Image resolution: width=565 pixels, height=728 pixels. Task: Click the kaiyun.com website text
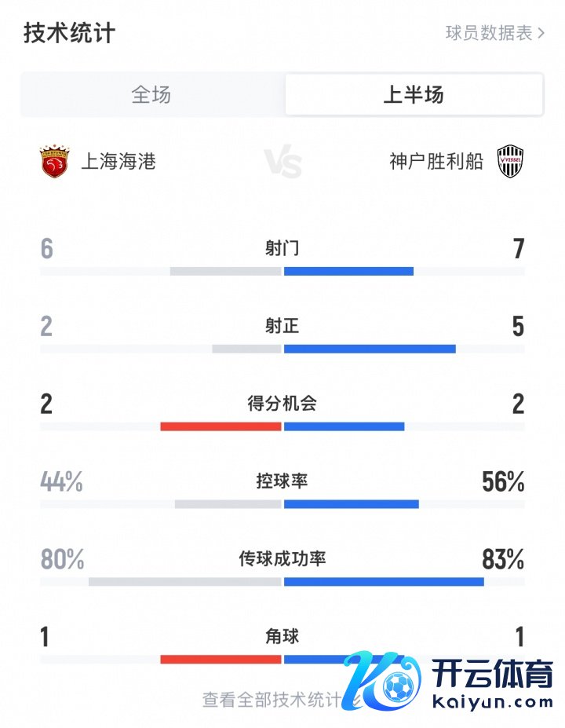coord(492,701)
